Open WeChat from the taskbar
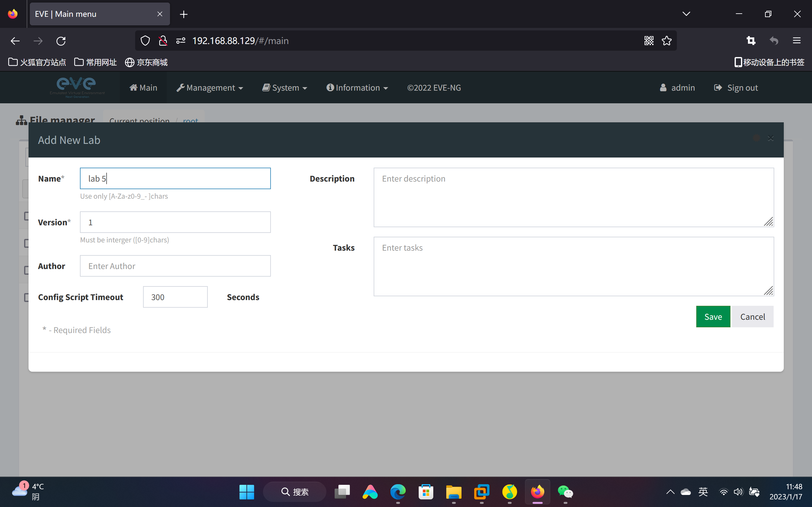The height and width of the screenshot is (507, 812). 565,492
